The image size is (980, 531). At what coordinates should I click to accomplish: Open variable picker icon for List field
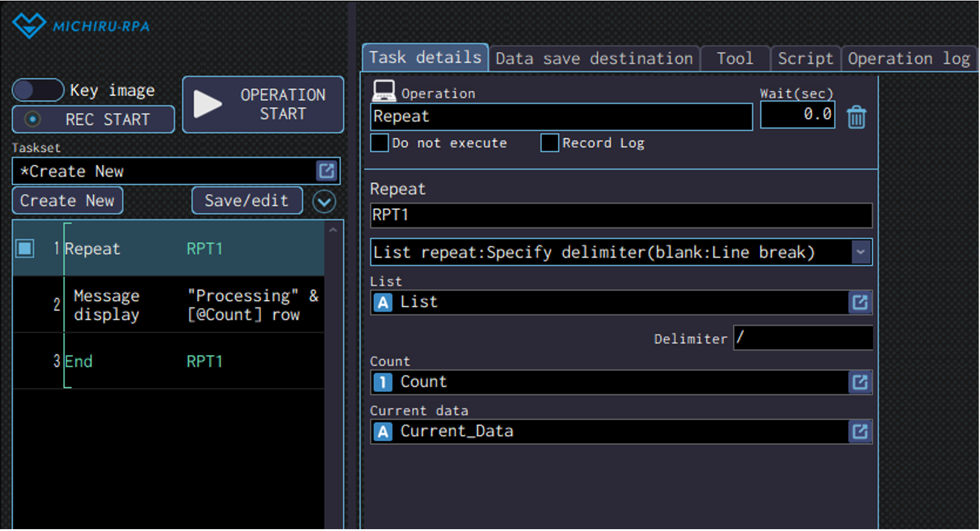(x=859, y=302)
